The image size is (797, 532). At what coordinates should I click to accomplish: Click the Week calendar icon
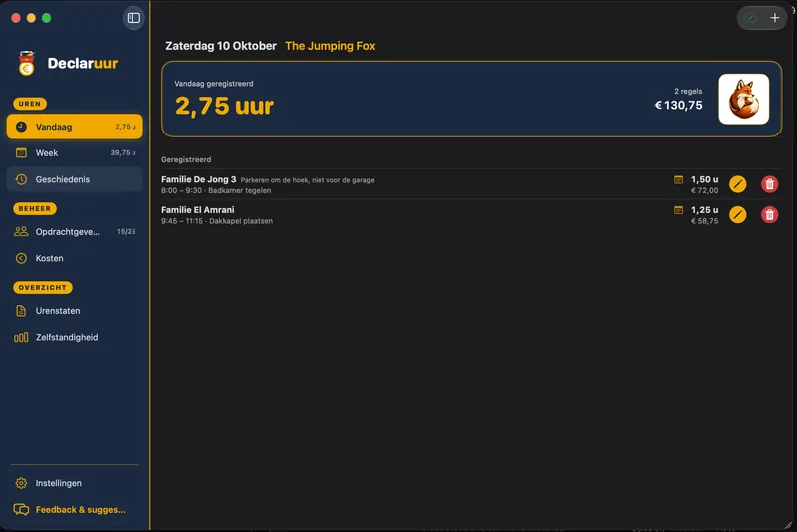click(21, 153)
